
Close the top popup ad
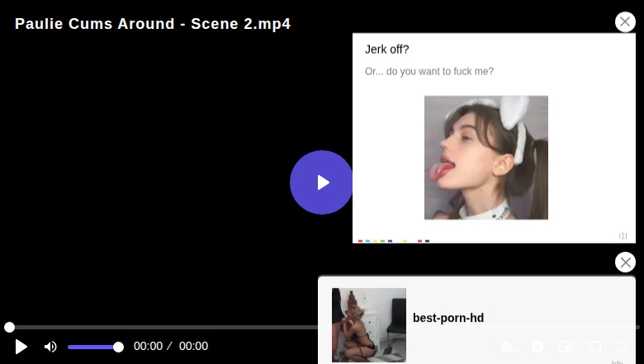625,22
